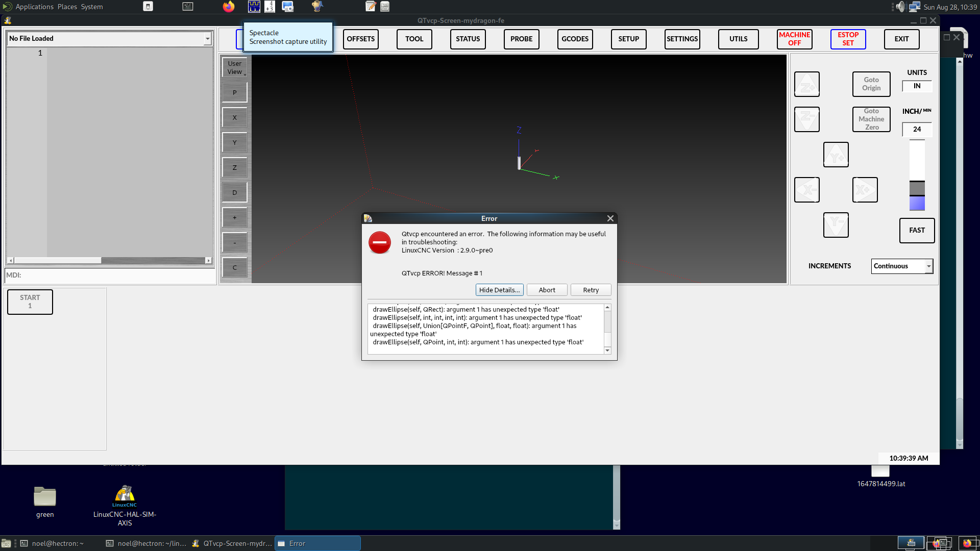The width and height of the screenshot is (980, 551).
Task: Switch to the OFFSETS page
Action: coord(361,39)
